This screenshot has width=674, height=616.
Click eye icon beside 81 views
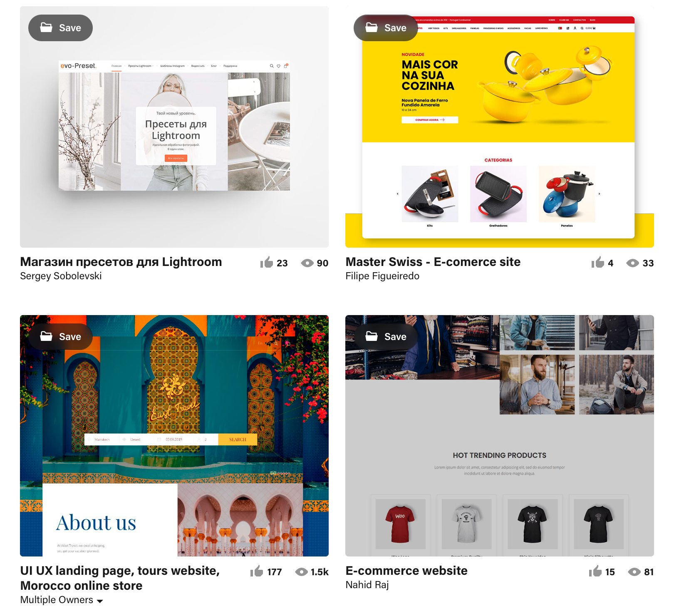[x=634, y=572]
